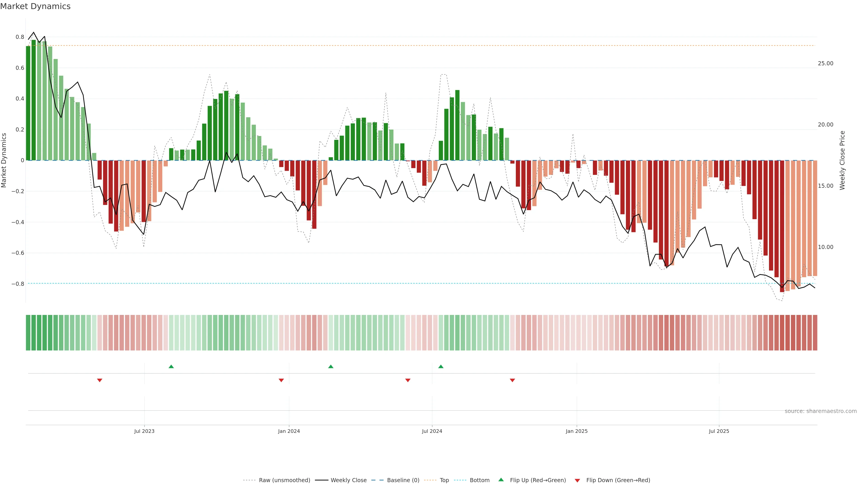Click the last red flip-down marker before Jan 2025
Screen dimensions: 868x488
coord(512,380)
